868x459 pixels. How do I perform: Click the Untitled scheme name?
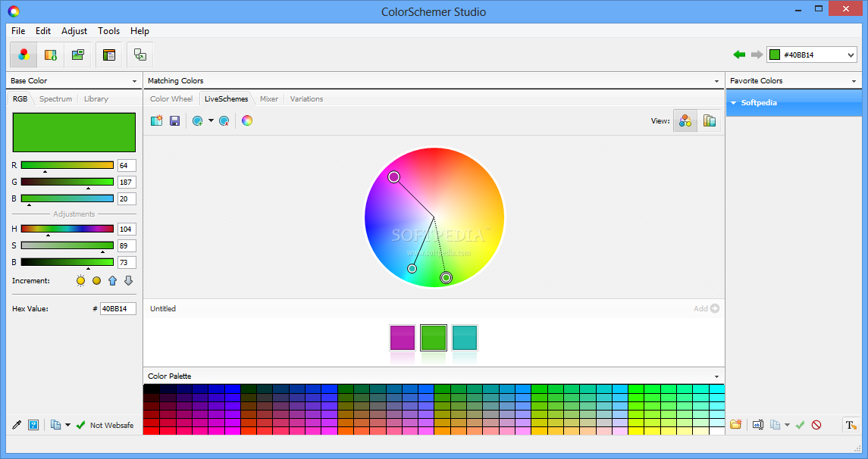coord(163,308)
